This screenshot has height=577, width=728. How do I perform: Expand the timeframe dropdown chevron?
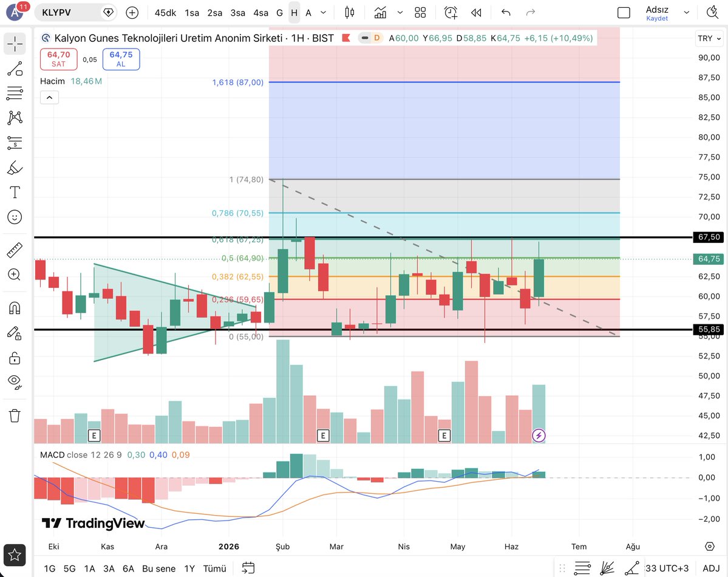click(324, 13)
